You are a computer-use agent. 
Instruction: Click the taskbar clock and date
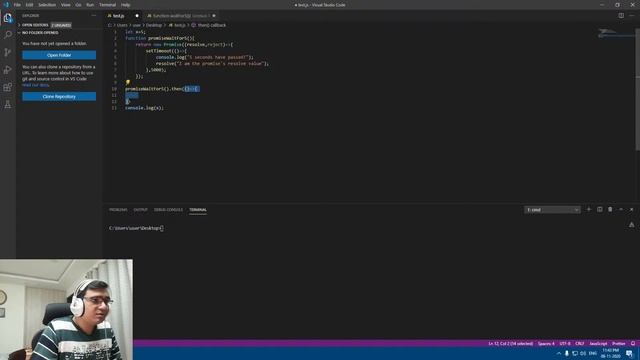click(611, 353)
